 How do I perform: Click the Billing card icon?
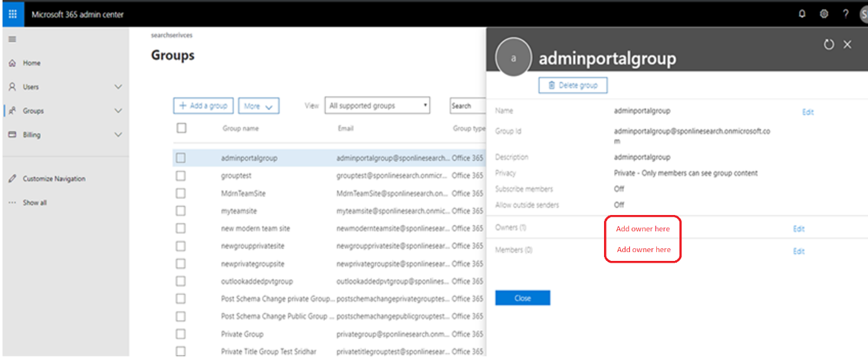[x=12, y=135]
